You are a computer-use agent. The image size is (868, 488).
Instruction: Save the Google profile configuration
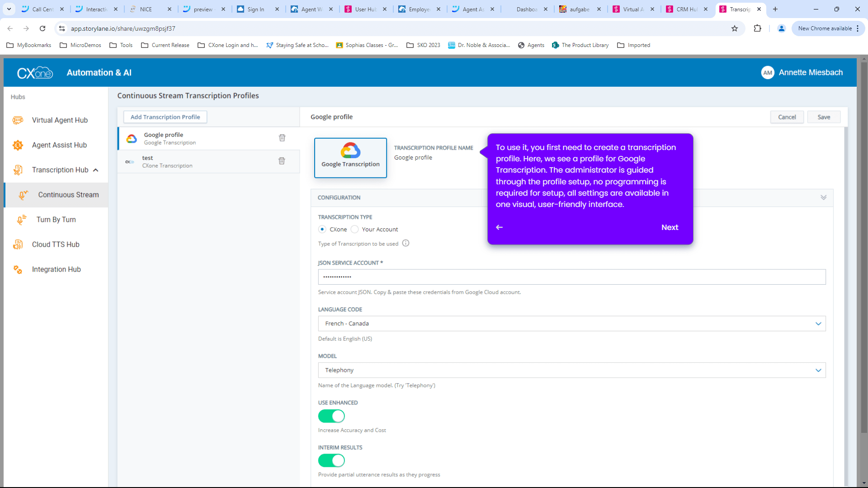pyautogui.click(x=824, y=117)
